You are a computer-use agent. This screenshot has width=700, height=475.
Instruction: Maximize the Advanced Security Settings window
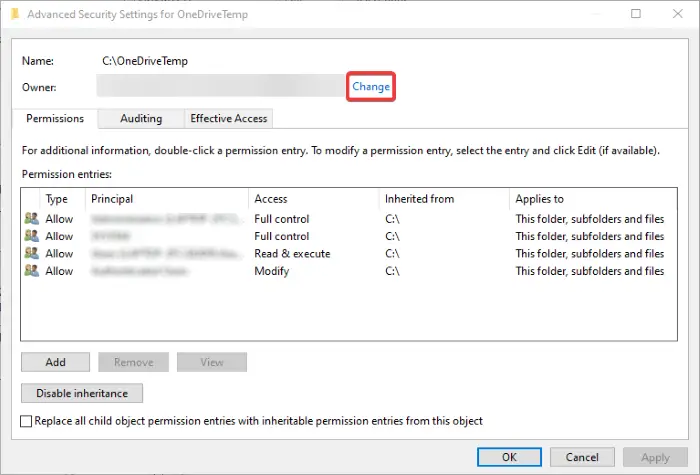tap(636, 14)
